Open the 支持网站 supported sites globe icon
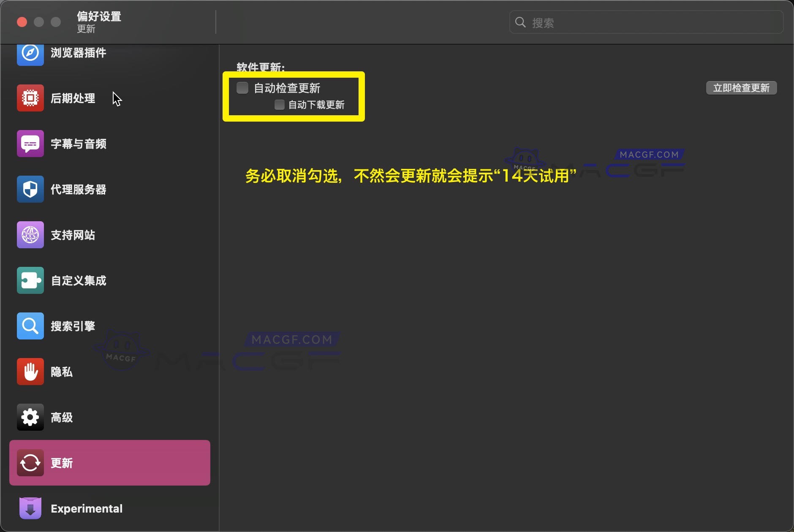The width and height of the screenshot is (794, 532). tap(30, 235)
